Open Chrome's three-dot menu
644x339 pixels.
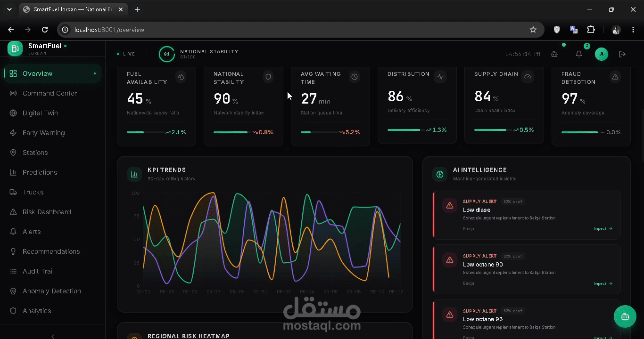[633, 30]
